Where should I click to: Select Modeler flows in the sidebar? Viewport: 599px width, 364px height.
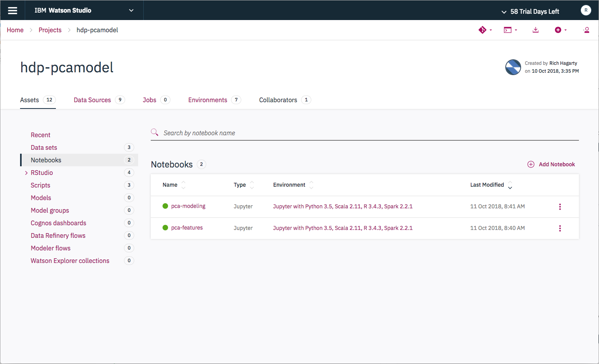pyautogui.click(x=51, y=248)
